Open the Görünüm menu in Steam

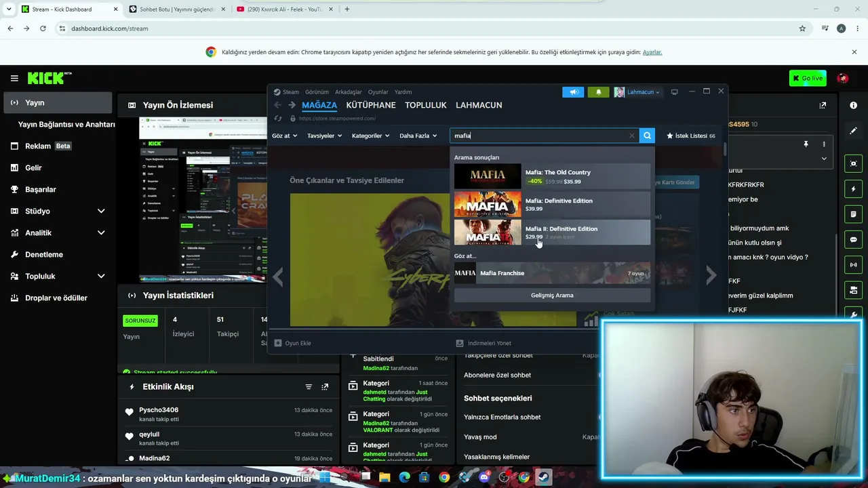pyautogui.click(x=317, y=92)
